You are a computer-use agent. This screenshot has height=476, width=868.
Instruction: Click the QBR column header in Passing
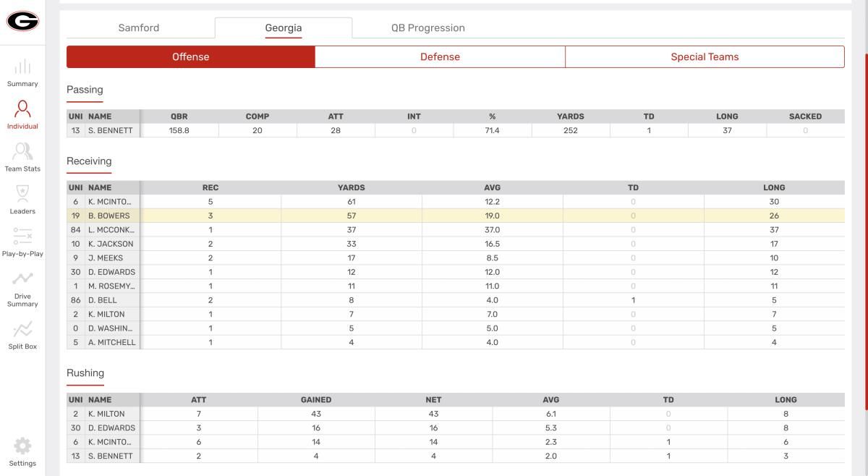pos(179,116)
